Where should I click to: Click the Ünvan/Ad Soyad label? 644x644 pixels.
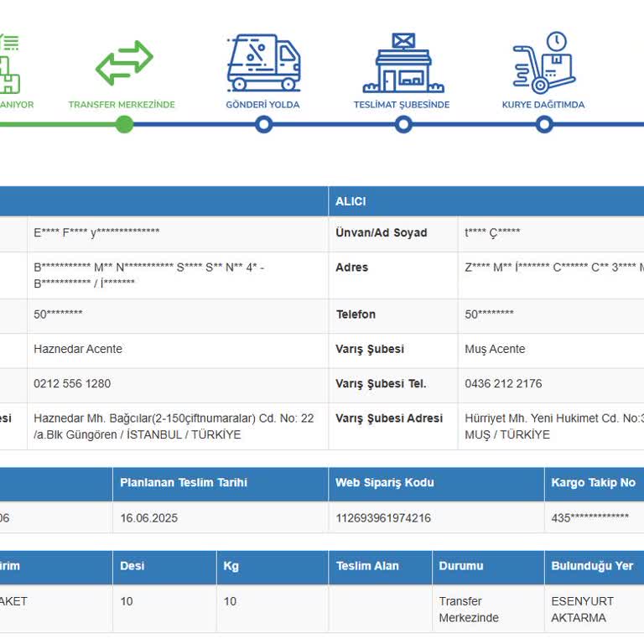pyautogui.click(x=382, y=232)
